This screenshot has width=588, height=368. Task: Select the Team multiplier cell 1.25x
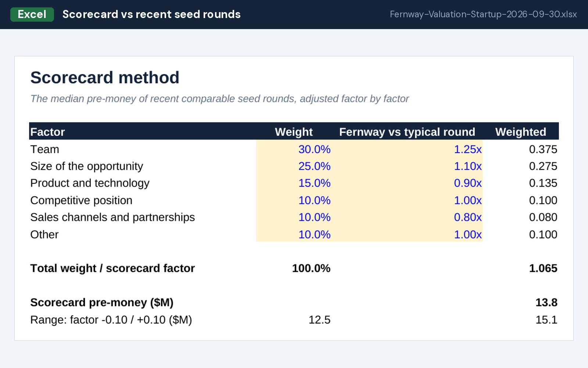467,149
